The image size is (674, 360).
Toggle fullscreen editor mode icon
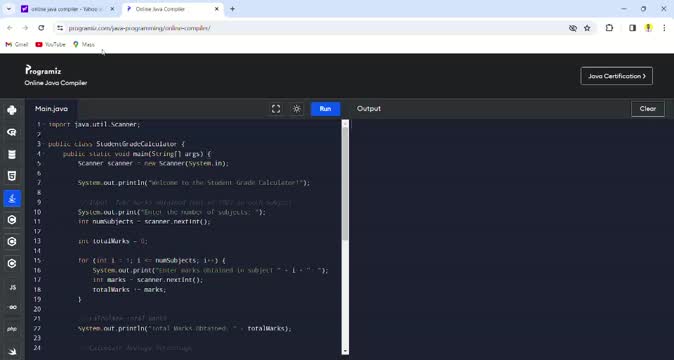pyautogui.click(x=276, y=109)
